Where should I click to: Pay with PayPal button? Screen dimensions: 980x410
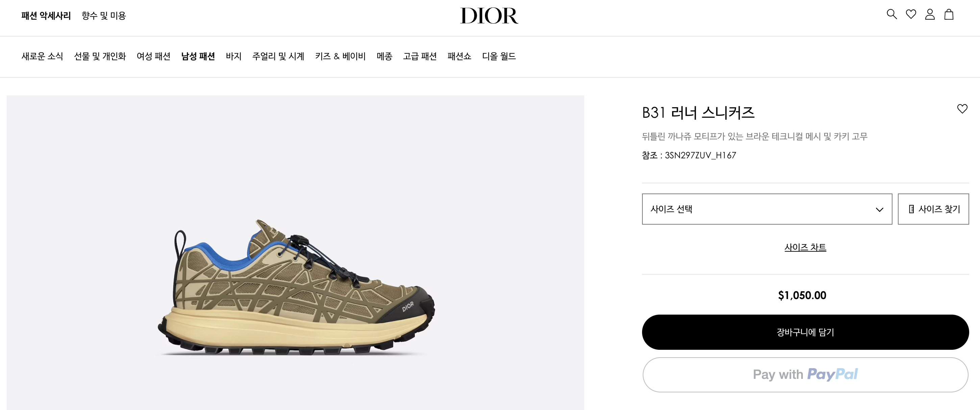coord(805,374)
